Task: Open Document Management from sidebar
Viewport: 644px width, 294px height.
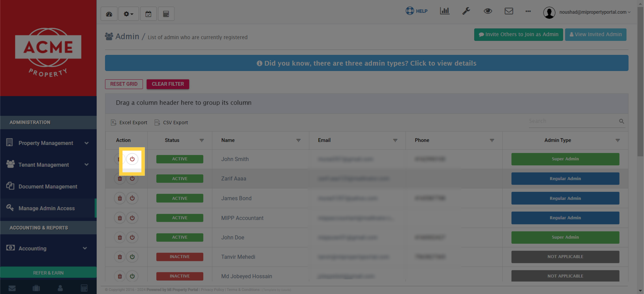Action: click(x=48, y=187)
